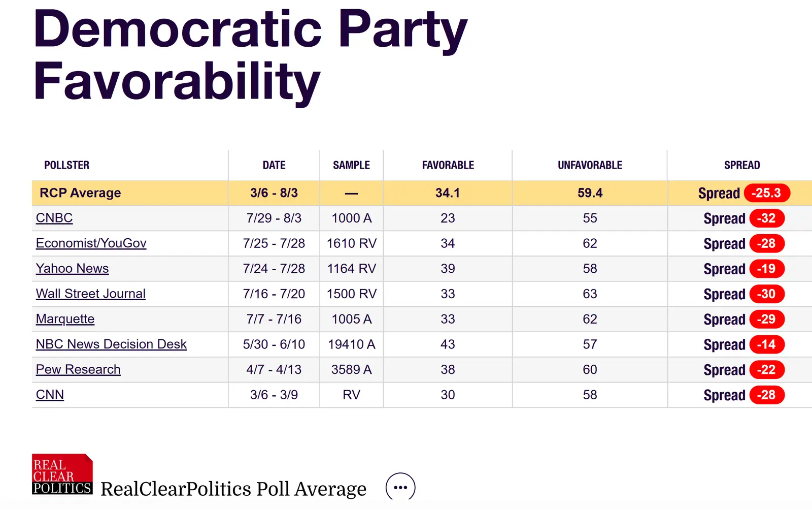Click the FAVORABLE column header

(x=448, y=165)
